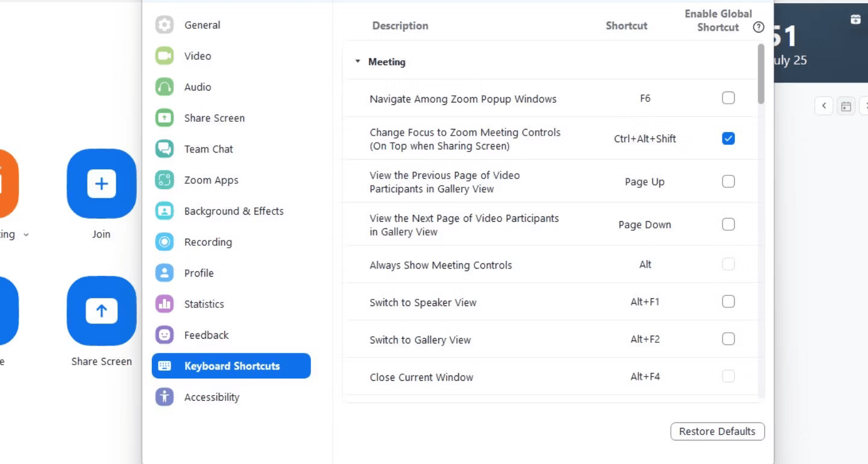
Task: Click the Video camera icon in sidebar
Action: [x=165, y=56]
